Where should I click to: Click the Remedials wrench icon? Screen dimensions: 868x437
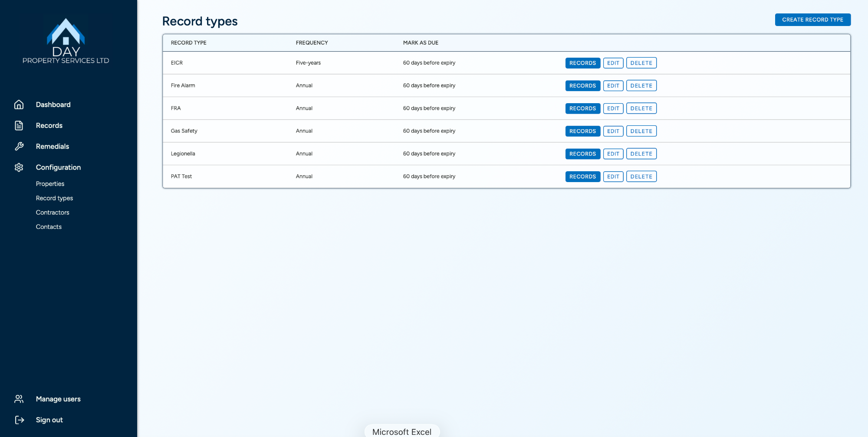(19, 147)
